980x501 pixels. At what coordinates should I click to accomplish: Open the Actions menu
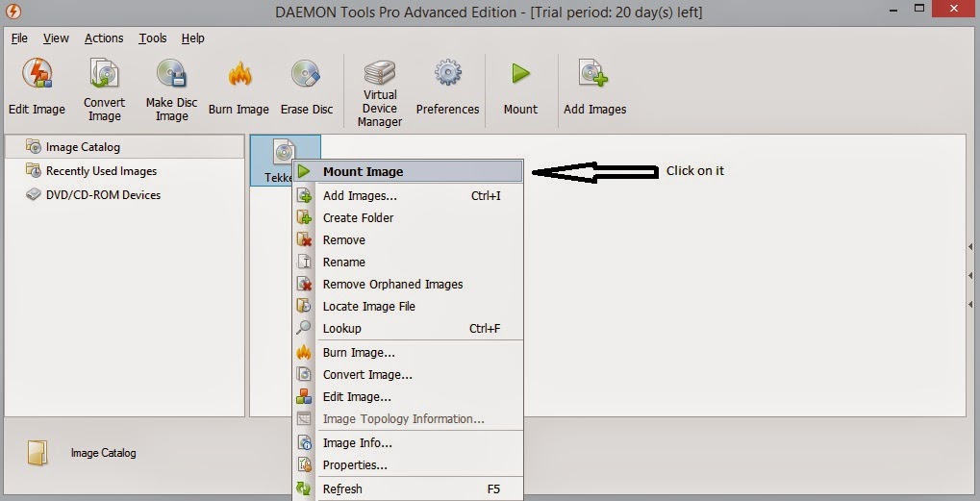point(104,38)
